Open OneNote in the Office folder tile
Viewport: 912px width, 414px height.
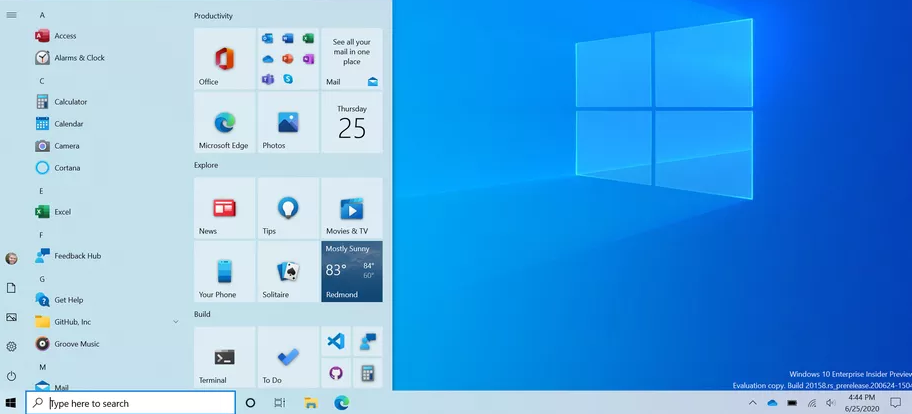point(308,59)
